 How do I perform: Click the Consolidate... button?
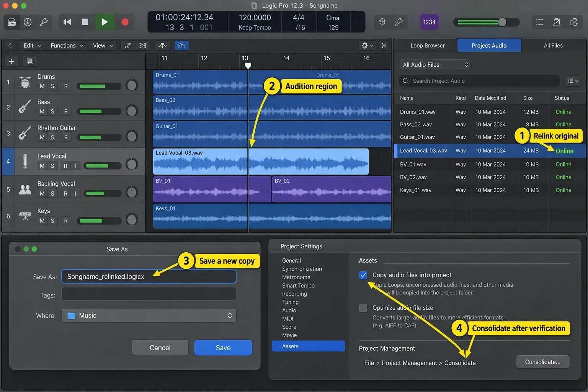click(x=542, y=362)
